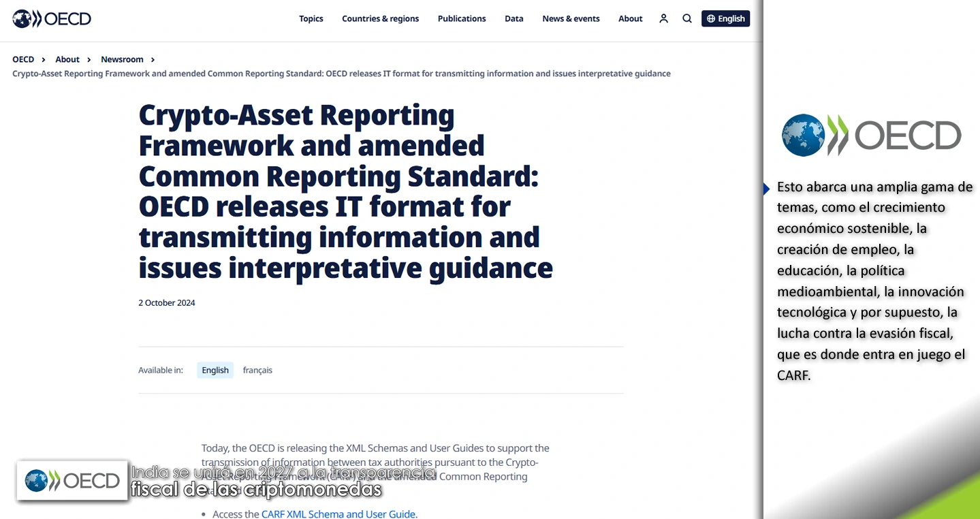Open the Countries & regions menu
Image resolution: width=980 pixels, height=519 pixels.
pyautogui.click(x=380, y=18)
